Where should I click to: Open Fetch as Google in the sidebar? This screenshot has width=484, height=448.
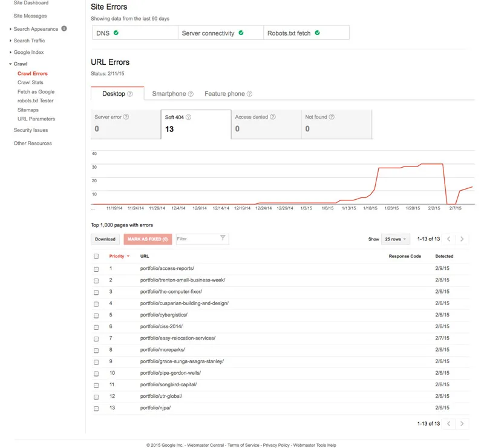[36, 92]
